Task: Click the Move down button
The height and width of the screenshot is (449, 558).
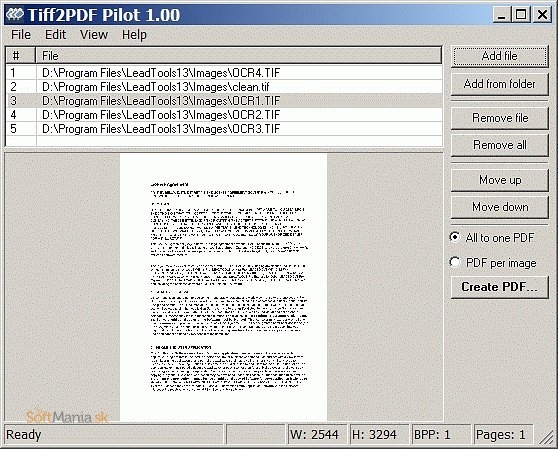Action: tap(500, 207)
